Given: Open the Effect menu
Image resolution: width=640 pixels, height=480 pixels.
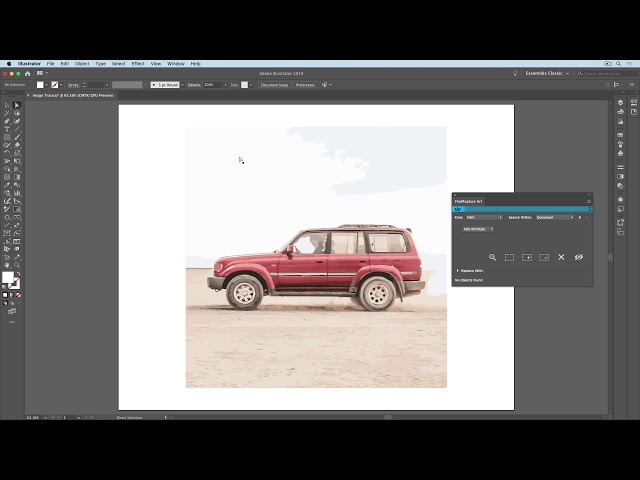Looking at the screenshot, I should coord(138,64).
